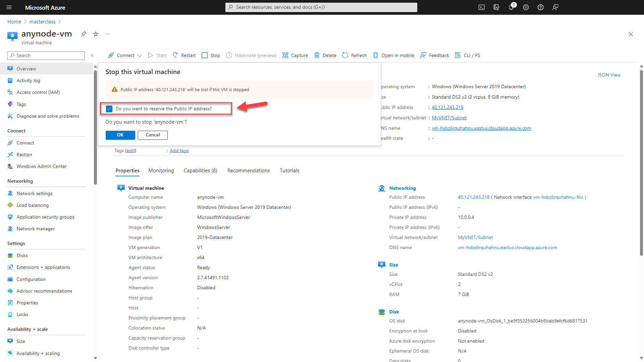Open the notifications bell
The width and height of the screenshot is (644, 362).
click(511, 7)
